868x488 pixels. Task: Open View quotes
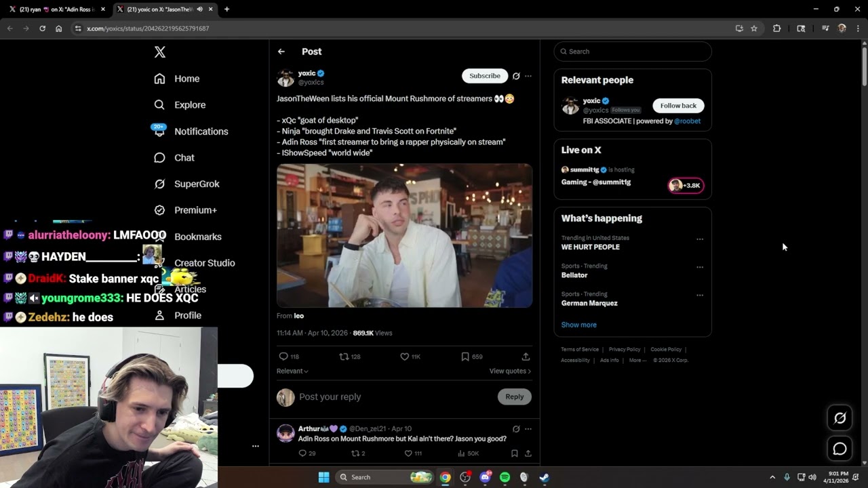click(x=510, y=371)
